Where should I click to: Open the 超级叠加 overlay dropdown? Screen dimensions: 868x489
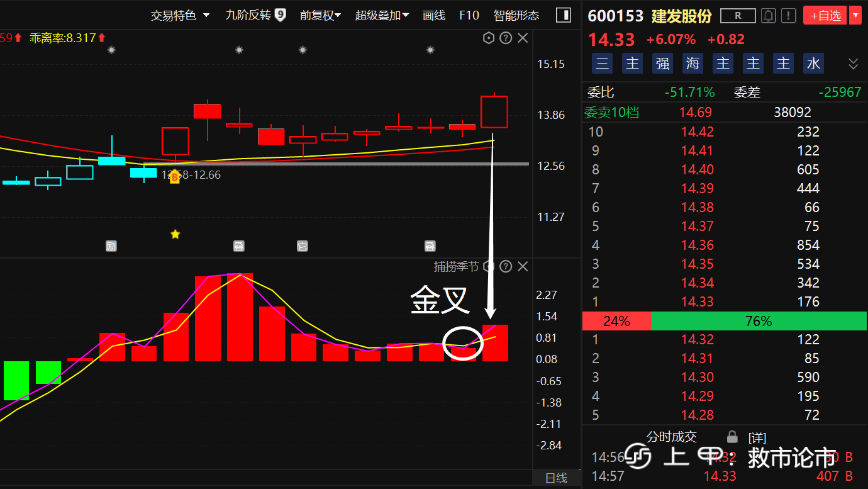(x=382, y=15)
